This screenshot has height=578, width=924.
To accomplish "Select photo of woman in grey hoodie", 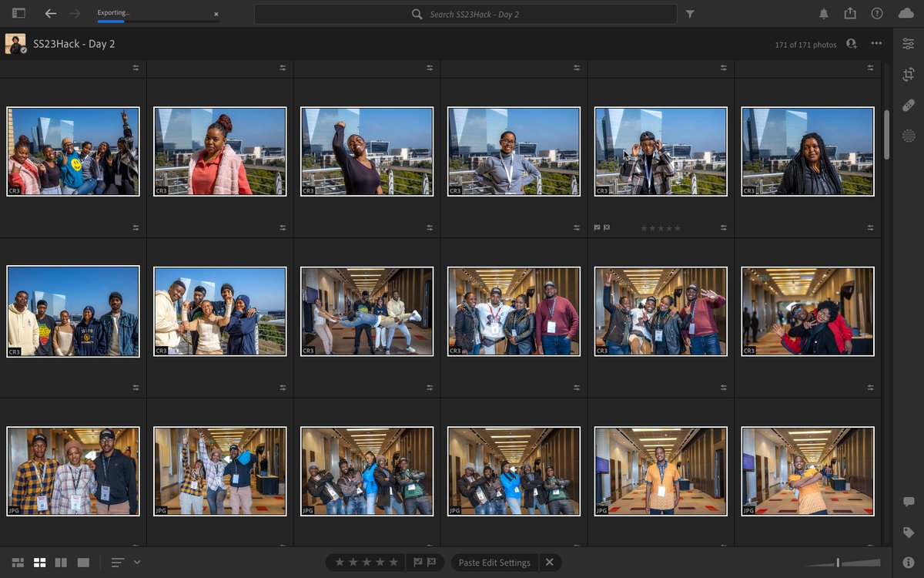I will click(514, 151).
